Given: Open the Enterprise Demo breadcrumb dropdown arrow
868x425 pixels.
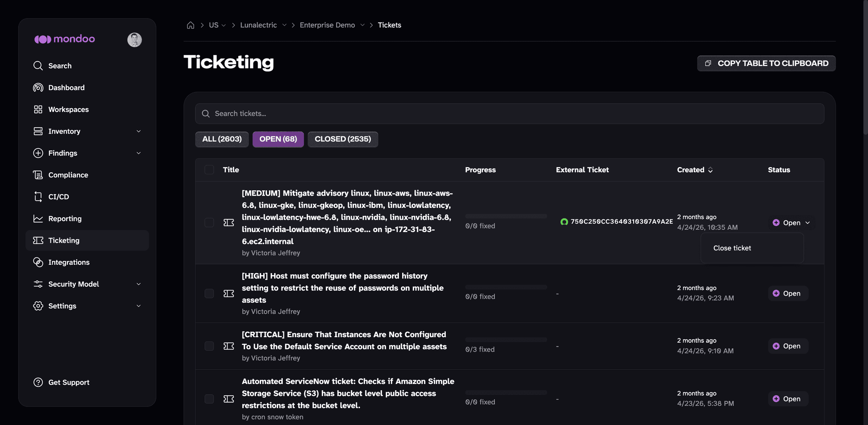Looking at the screenshot, I should click(x=362, y=25).
